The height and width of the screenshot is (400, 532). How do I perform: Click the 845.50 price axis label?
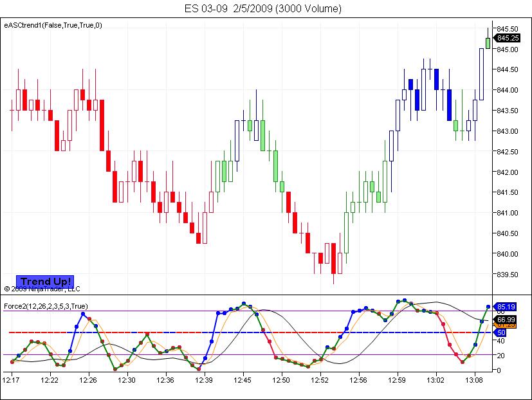[x=507, y=29]
